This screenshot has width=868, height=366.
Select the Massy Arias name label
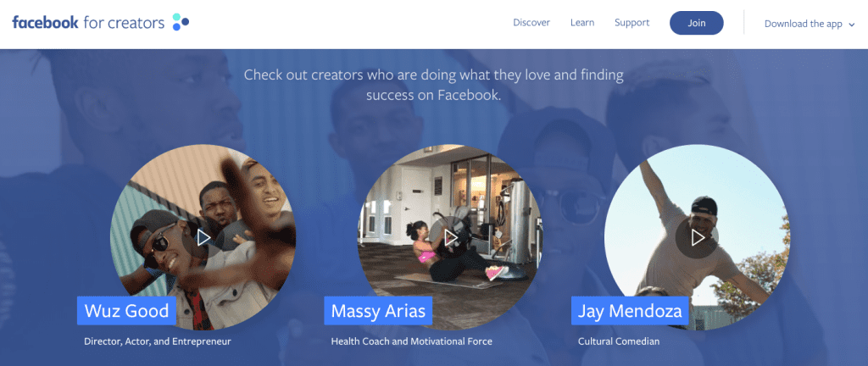click(378, 311)
